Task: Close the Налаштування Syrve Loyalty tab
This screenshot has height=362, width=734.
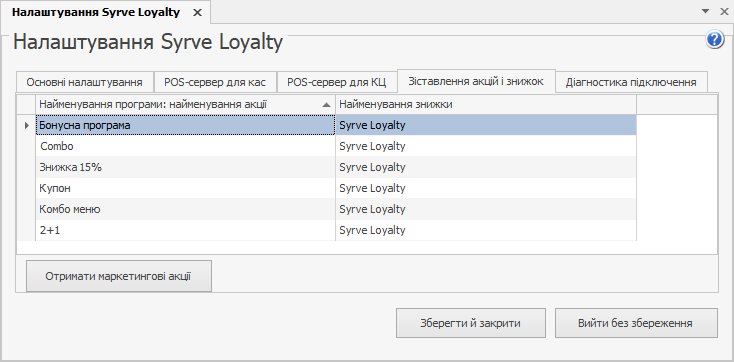Action: tap(198, 13)
